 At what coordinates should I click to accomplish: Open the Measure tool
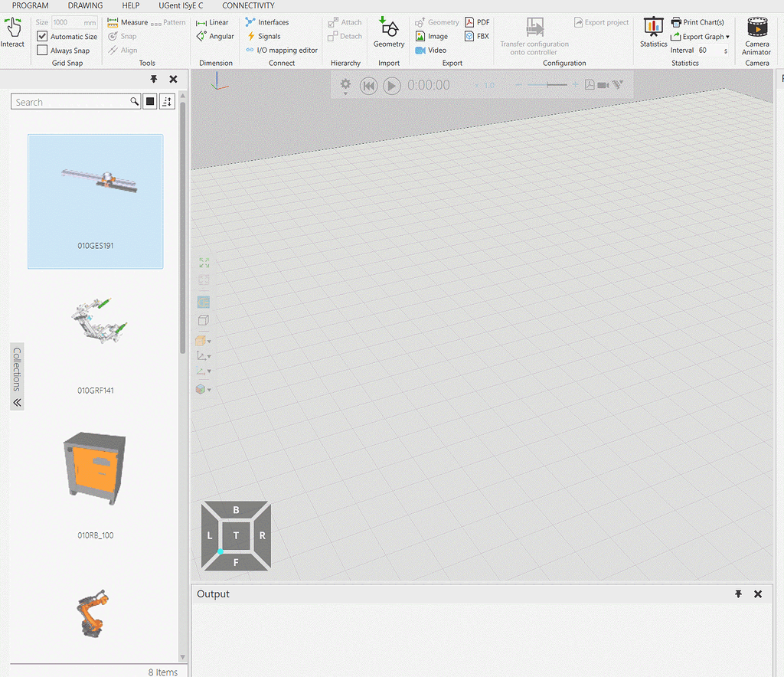(x=128, y=22)
